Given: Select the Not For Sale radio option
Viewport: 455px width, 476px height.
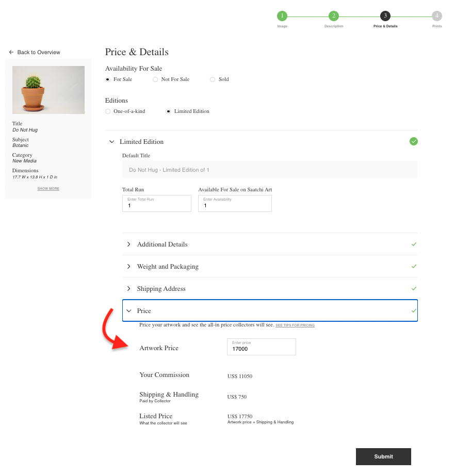Looking at the screenshot, I should 155,79.
